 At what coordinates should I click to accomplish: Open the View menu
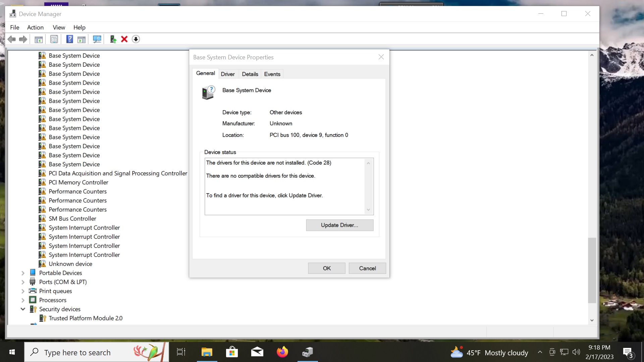click(x=59, y=27)
